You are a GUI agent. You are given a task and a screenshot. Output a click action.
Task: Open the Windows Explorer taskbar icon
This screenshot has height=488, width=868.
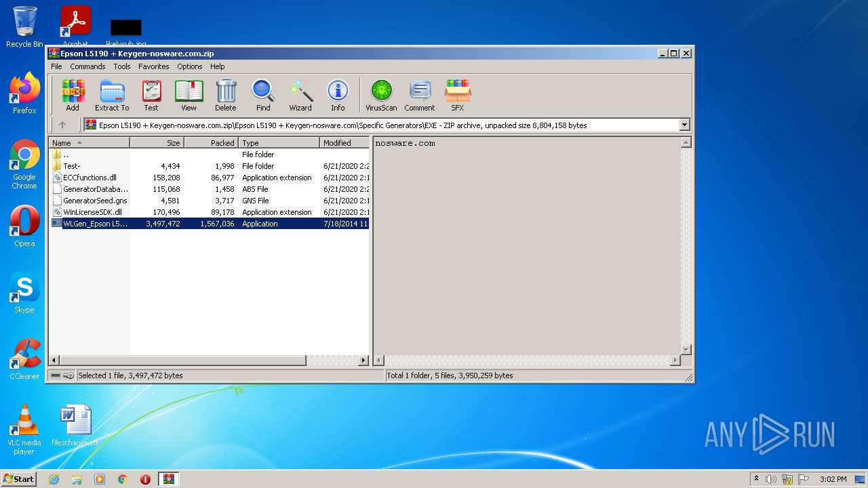coord(77,479)
